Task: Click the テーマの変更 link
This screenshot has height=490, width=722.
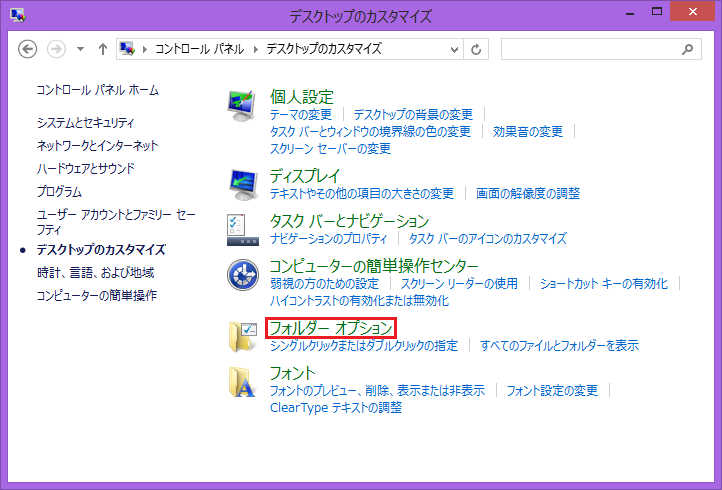Action: (x=300, y=115)
